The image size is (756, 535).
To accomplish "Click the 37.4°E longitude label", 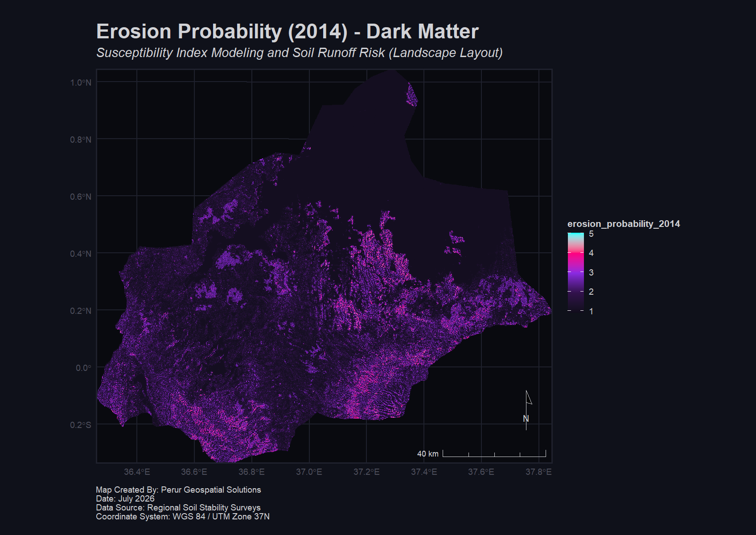I will click(424, 472).
